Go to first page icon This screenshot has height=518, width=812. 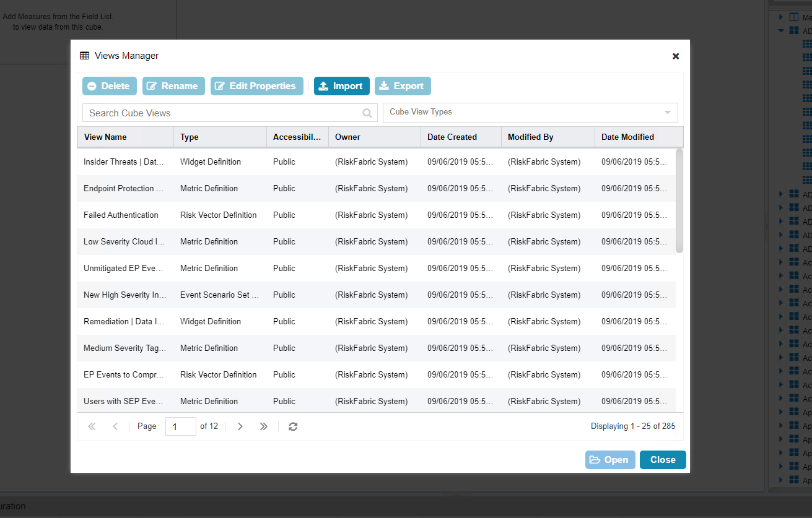click(x=92, y=426)
